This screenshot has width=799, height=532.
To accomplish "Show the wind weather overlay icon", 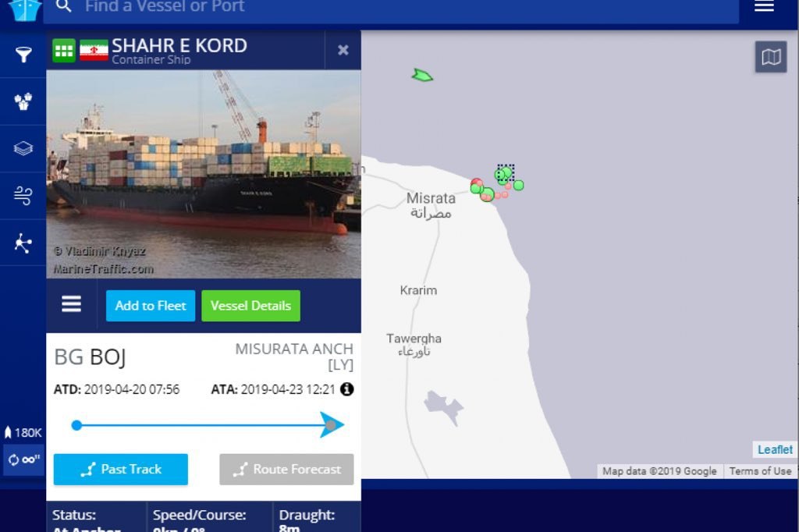I will 23,195.
